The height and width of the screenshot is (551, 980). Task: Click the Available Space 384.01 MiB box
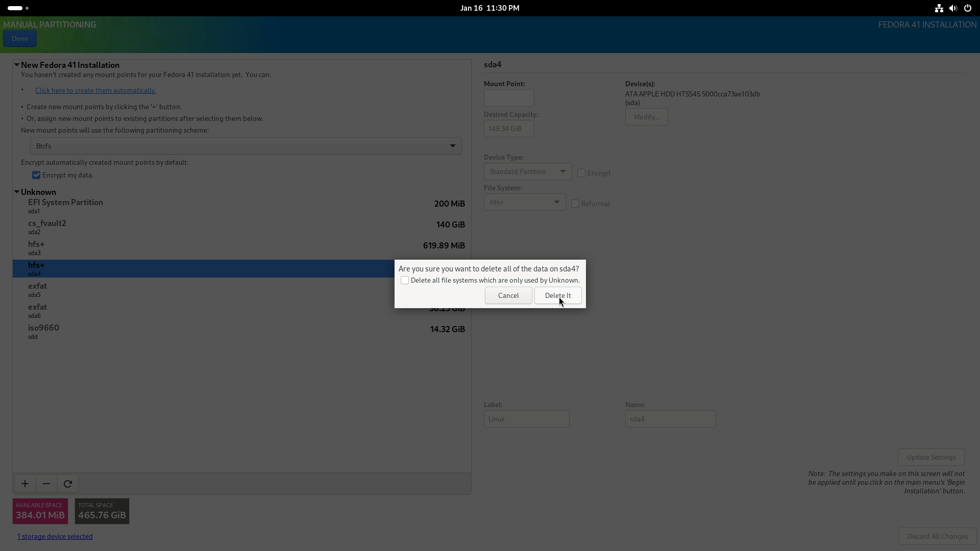tap(40, 511)
